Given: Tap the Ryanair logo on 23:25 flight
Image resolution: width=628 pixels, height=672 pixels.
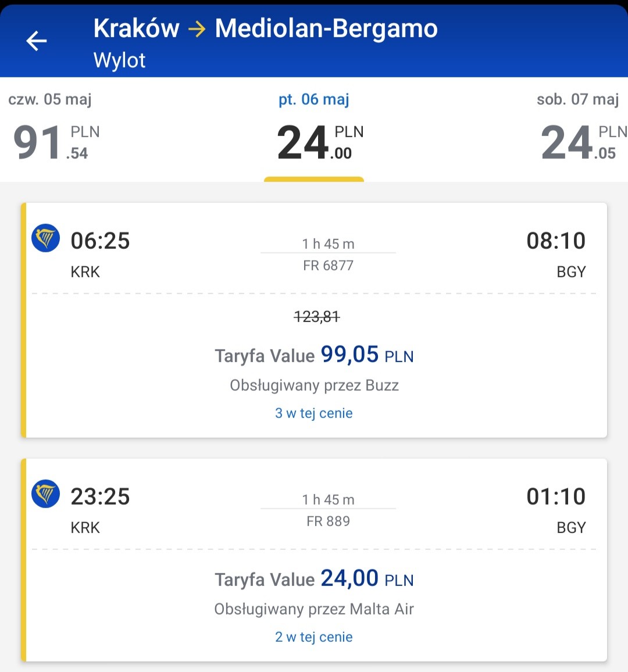Looking at the screenshot, I should pyautogui.click(x=46, y=494).
